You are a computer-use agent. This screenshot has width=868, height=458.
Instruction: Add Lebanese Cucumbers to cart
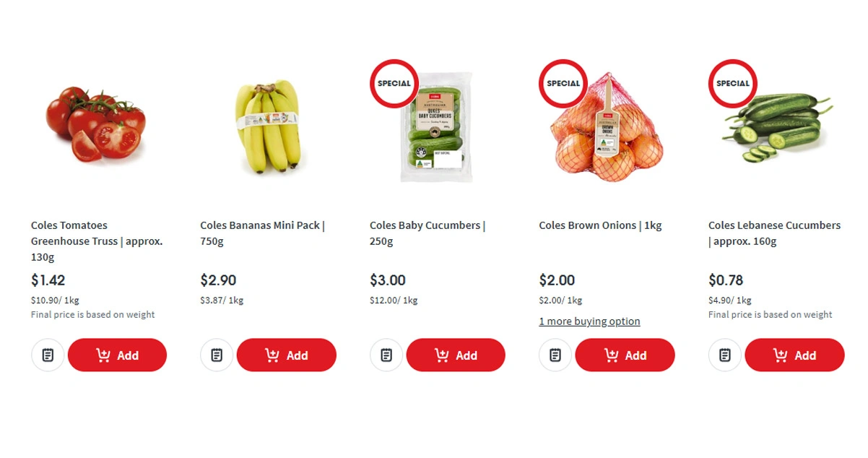(794, 355)
